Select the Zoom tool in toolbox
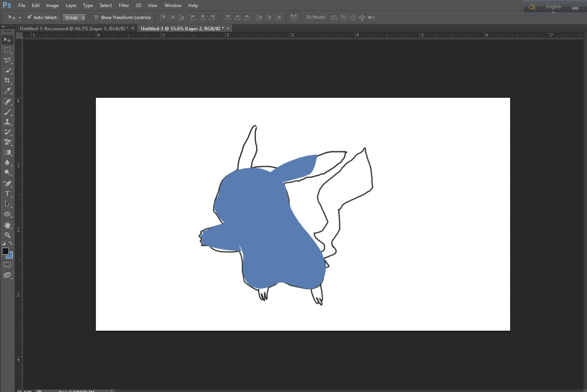587x392 pixels. point(7,235)
